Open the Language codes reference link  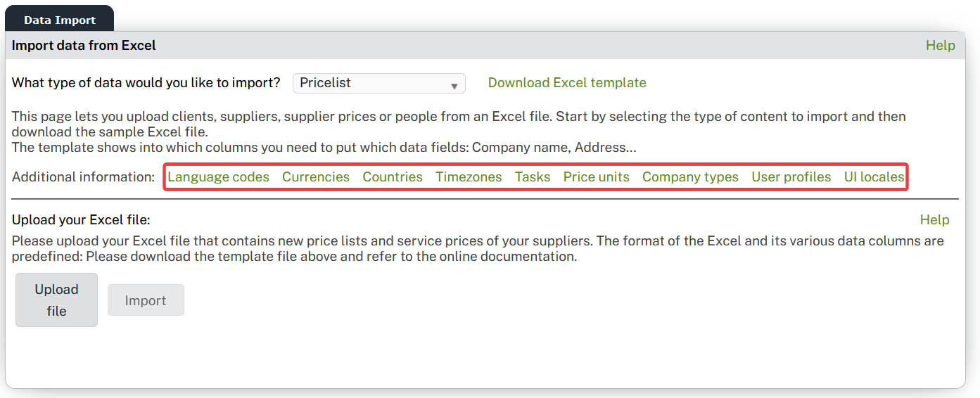click(218, 177)
